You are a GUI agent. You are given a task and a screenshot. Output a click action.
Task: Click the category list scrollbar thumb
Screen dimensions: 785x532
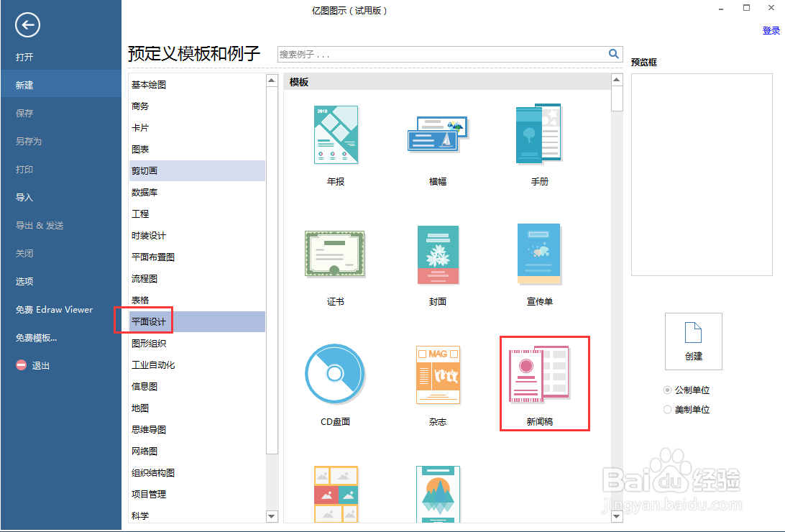point(271,270)
